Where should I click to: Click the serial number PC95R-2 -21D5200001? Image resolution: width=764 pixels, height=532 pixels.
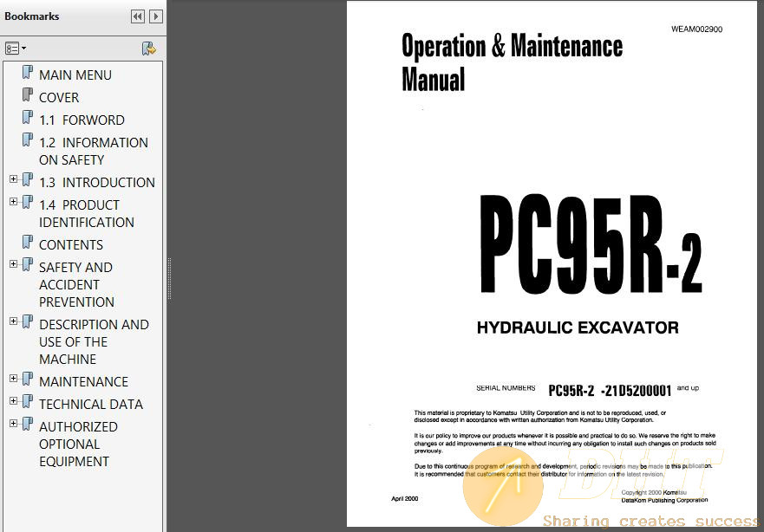(610, 391)
